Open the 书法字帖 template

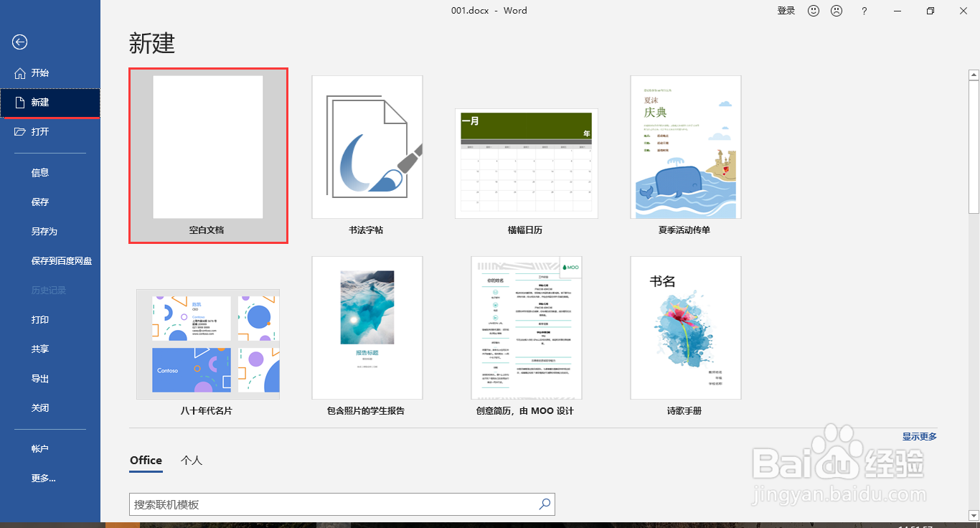(367, 146)
